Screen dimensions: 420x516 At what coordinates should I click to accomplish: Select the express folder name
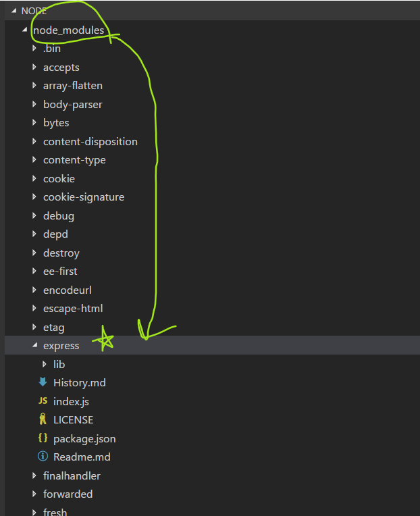(x=61, y=346)
